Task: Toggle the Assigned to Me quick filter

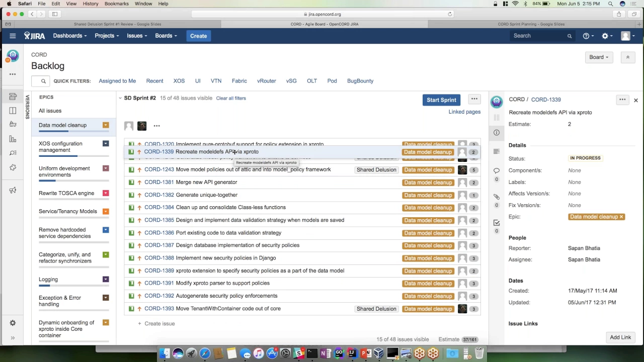Action: [x=117, y=81]
